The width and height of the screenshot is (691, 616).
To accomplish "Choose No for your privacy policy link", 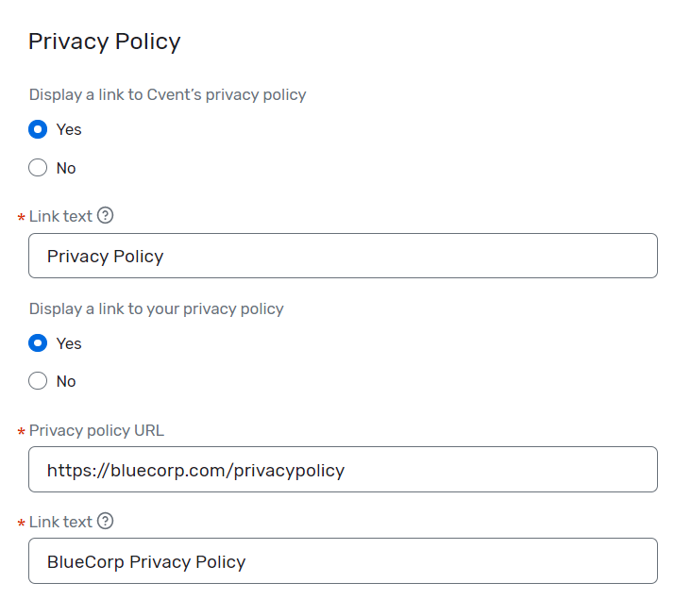I will (x=38, y=381).
